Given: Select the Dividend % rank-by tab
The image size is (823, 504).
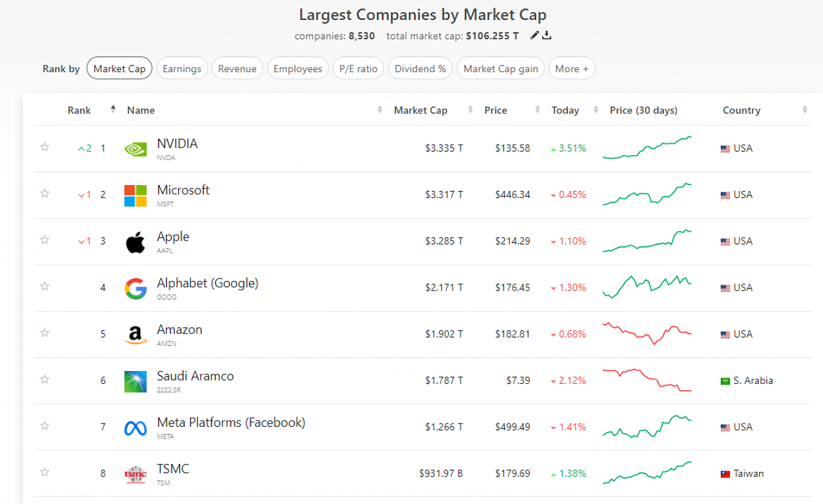Looking at the screenshot, I should 421,69.
